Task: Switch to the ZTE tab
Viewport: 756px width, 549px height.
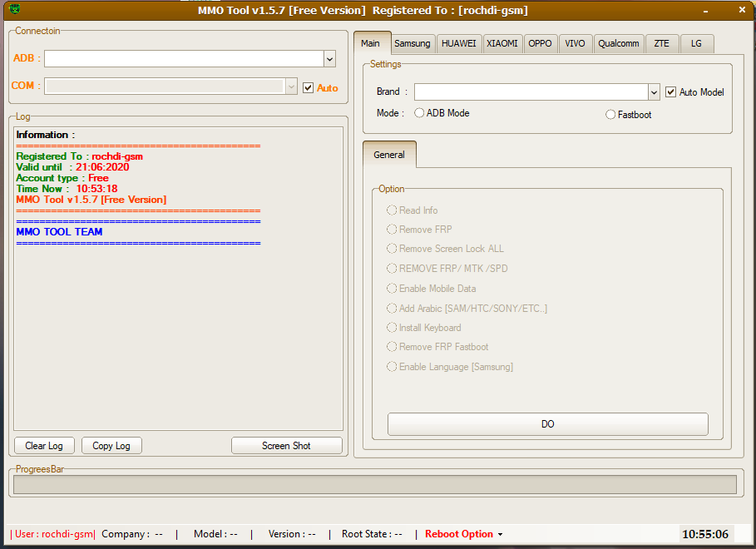Action: (661, 43)
